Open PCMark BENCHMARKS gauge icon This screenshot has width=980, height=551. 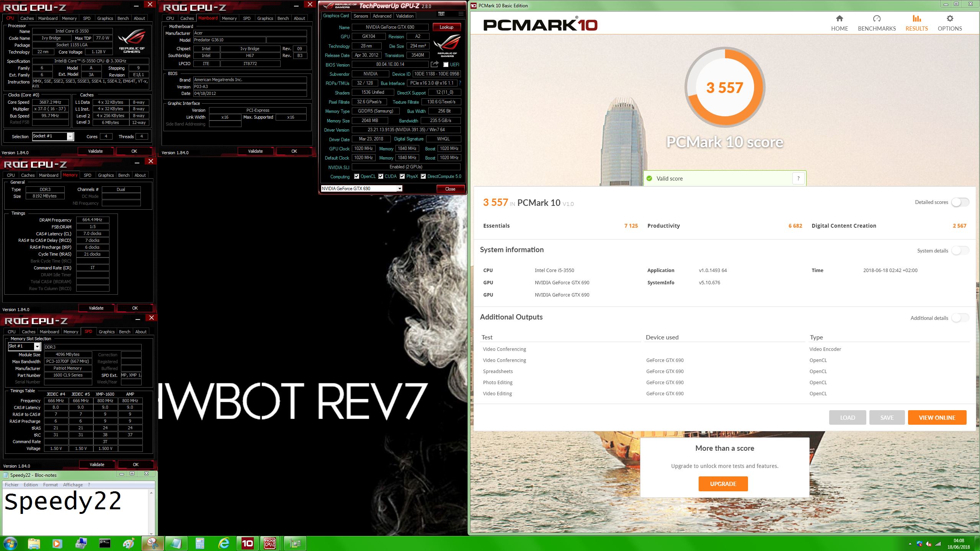tap(877, 19)
